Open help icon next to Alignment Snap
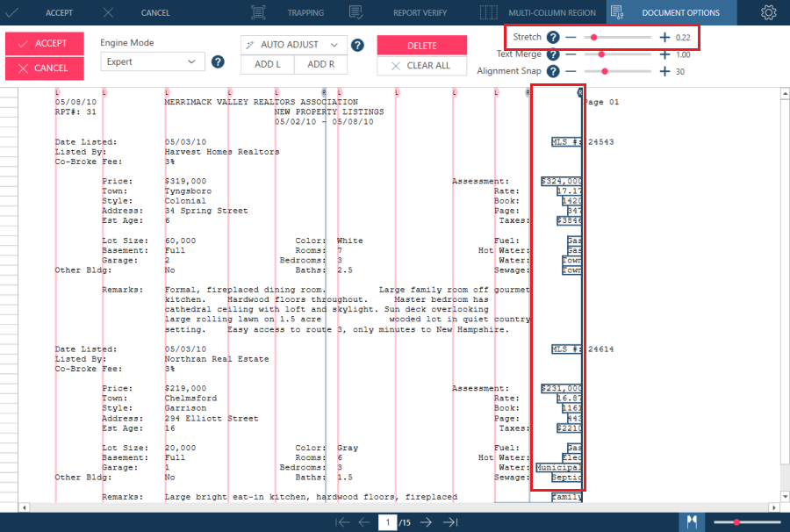The image size is (790, 532). point(553,71)
